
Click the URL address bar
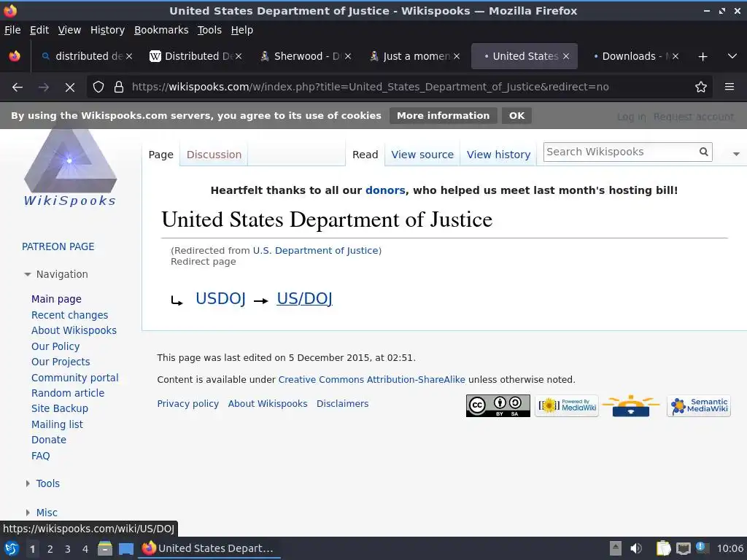(400, 87)
